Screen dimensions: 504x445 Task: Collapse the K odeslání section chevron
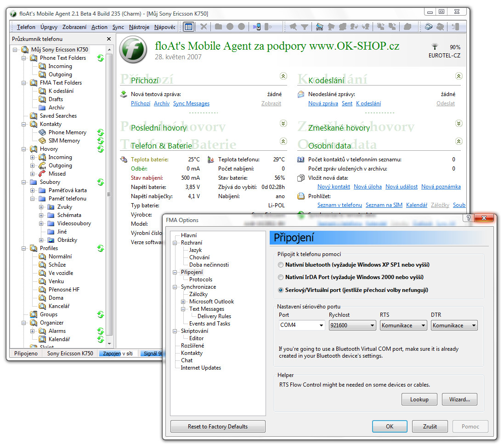point(459,76)
